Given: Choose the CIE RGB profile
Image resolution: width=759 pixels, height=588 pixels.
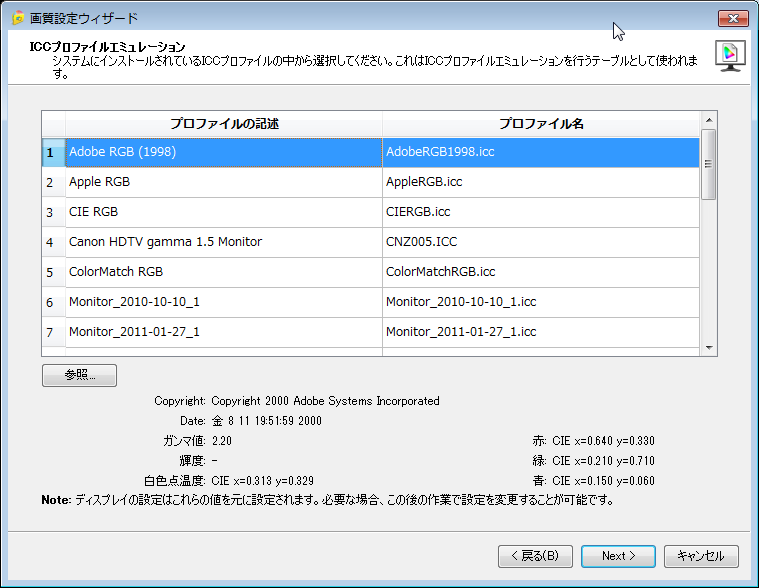Looking at the screenshot, I should tap(224, 212).
